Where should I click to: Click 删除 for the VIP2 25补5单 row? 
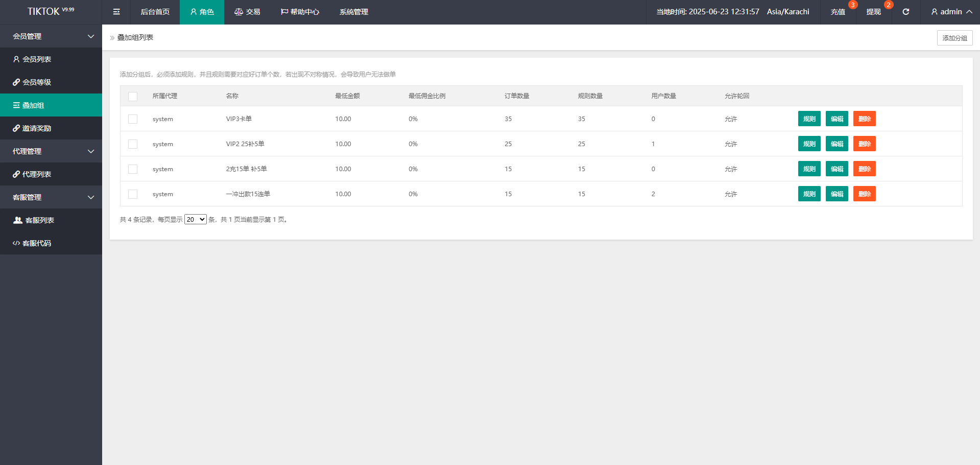tap(864, 144)
